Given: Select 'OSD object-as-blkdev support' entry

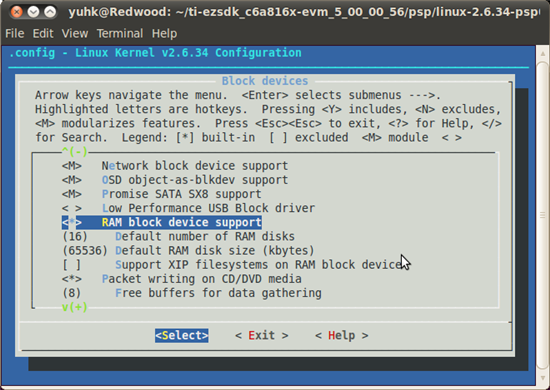Looking at the screenshot, I should coord(195,180).
